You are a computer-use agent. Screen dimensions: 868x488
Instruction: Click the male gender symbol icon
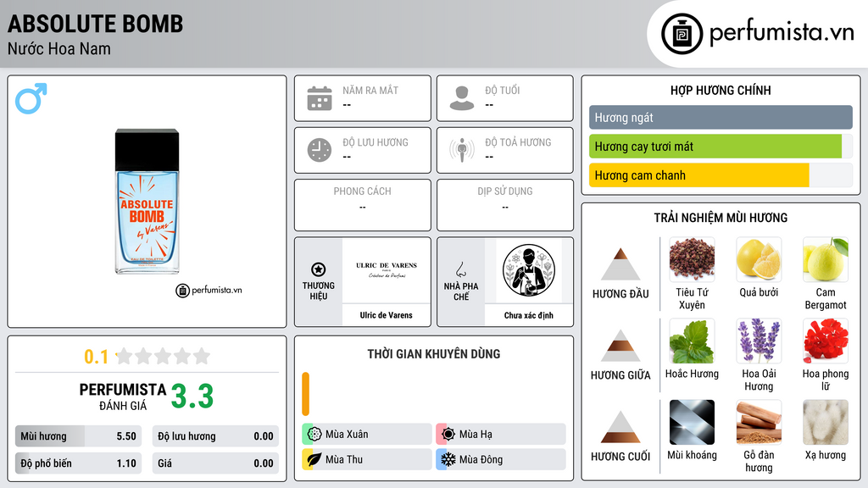[x=31, y=98]
